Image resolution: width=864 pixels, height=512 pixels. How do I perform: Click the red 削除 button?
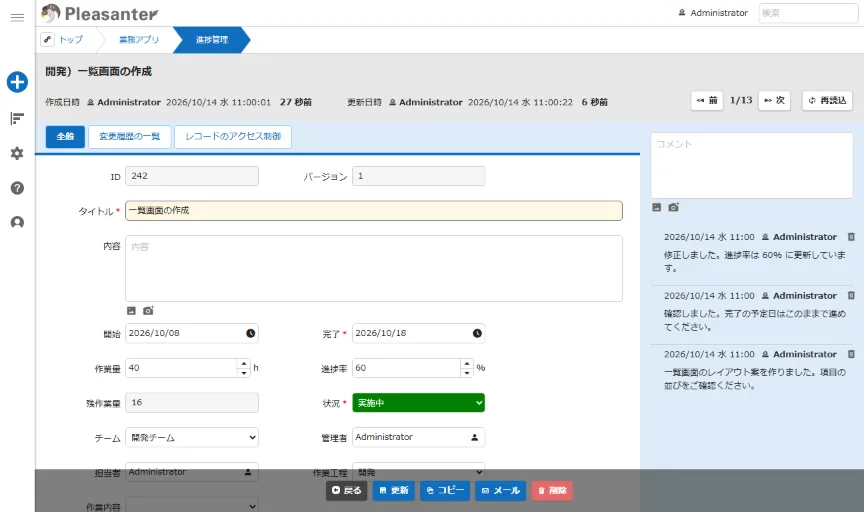552,491
